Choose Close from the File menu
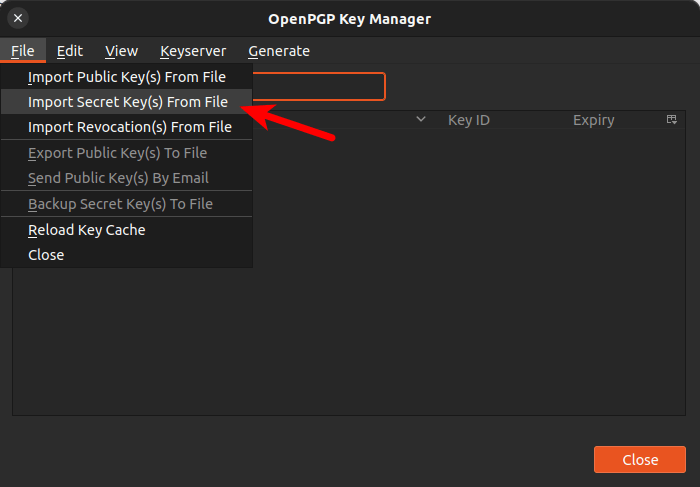 [x=46, y=255]
